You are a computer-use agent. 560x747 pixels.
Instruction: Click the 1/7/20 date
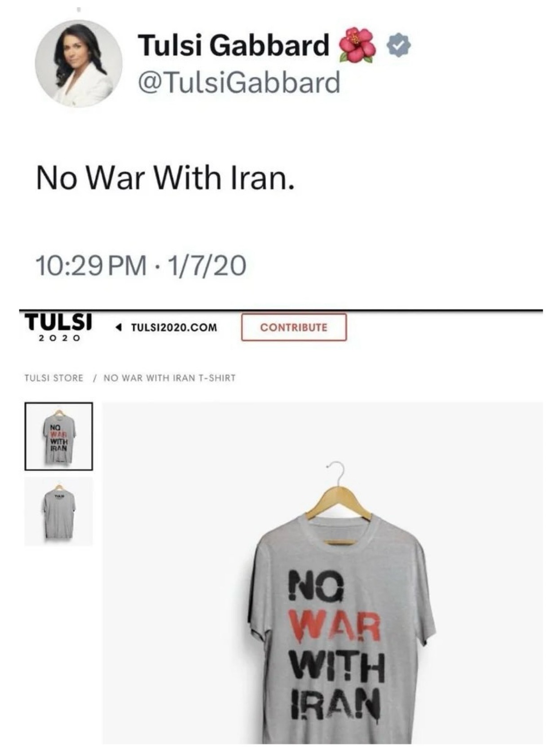point(207,265)
